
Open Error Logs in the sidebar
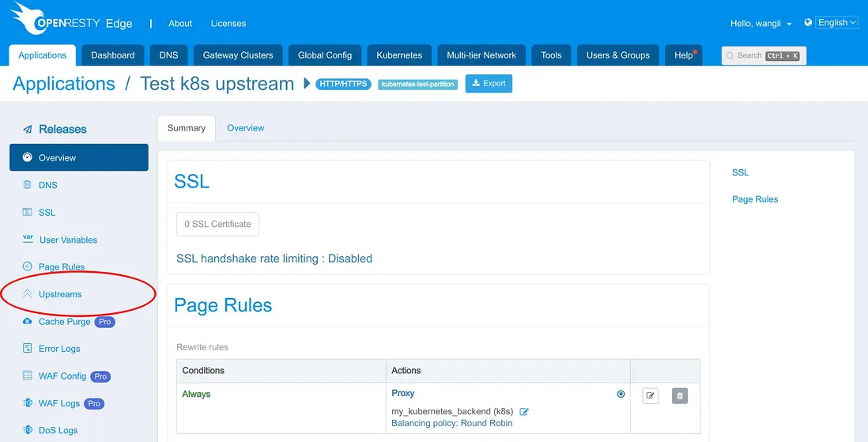(59, 349)
